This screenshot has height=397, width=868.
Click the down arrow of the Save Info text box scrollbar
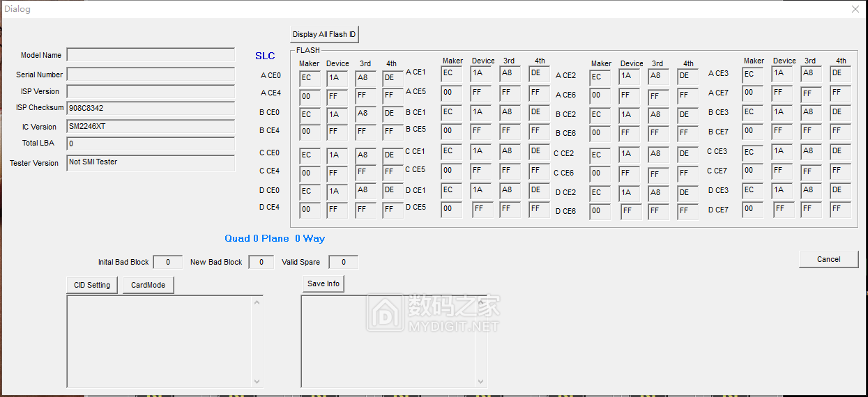[481, 381]
